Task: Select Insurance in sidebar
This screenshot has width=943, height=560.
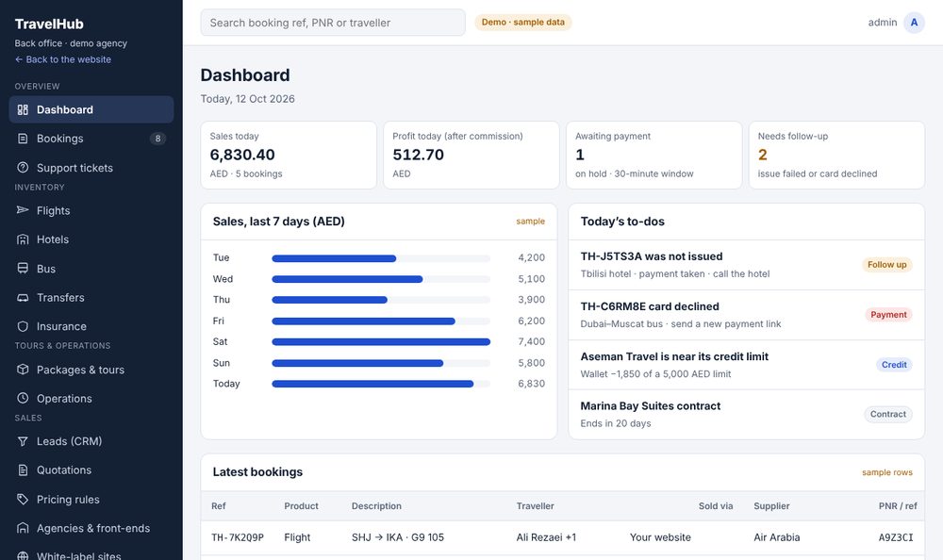Action: coord(91,326)
